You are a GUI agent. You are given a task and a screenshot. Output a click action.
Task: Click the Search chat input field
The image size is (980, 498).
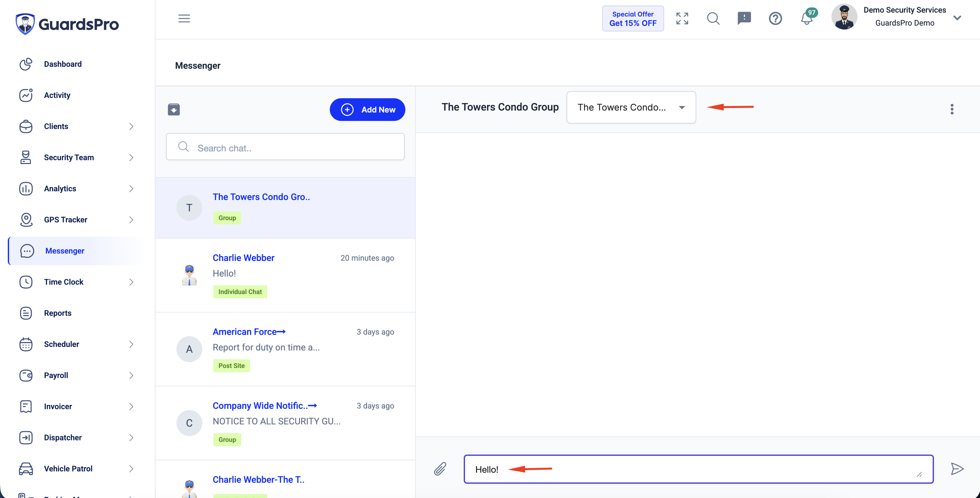(285, 147)
